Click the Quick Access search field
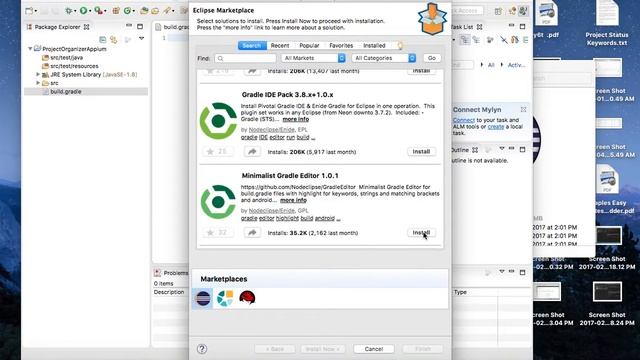The image size is (640, 360). 466,11
